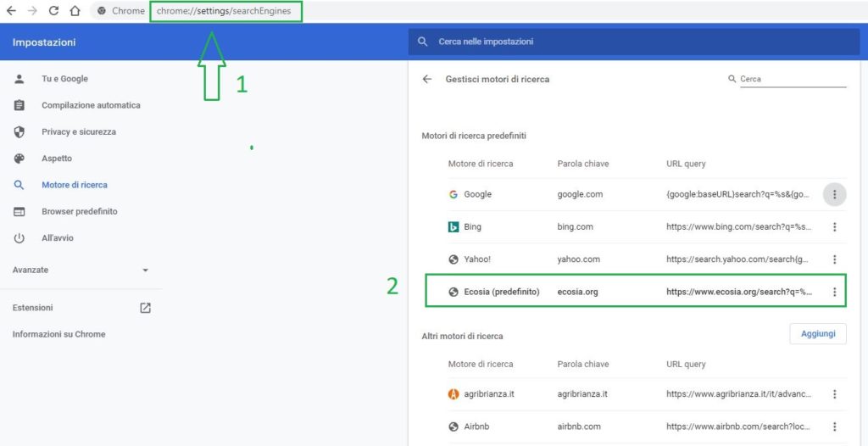Expand the Avanzate section arrow
This screenshot has height=446, width=868.
tap(145, 270)
